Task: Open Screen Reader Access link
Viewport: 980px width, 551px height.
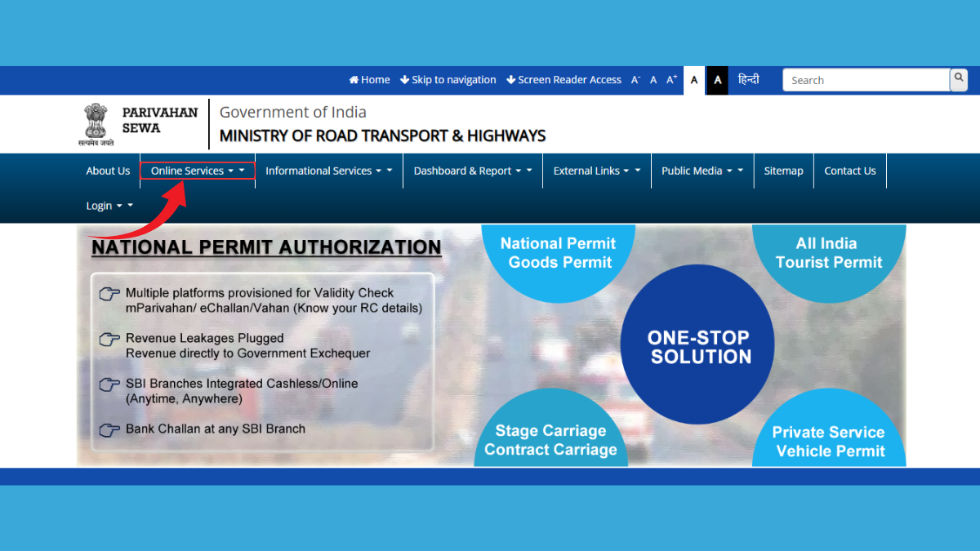Action: pos(563,80)
